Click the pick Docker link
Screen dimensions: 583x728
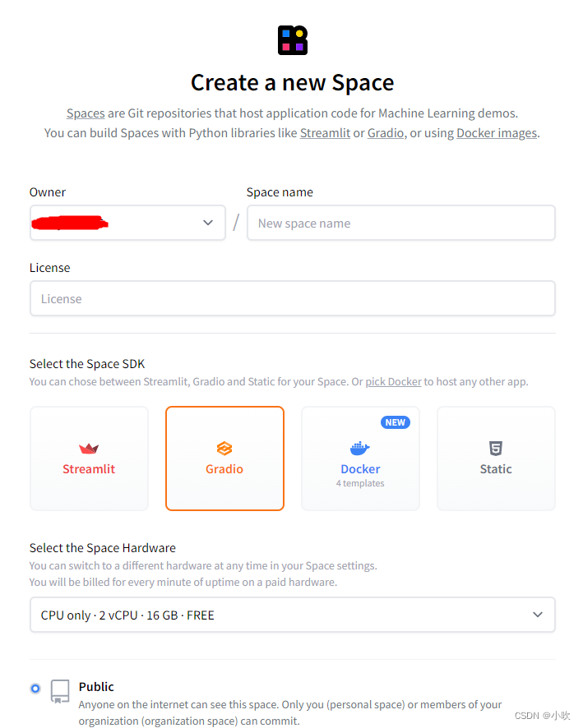[394, 381]
